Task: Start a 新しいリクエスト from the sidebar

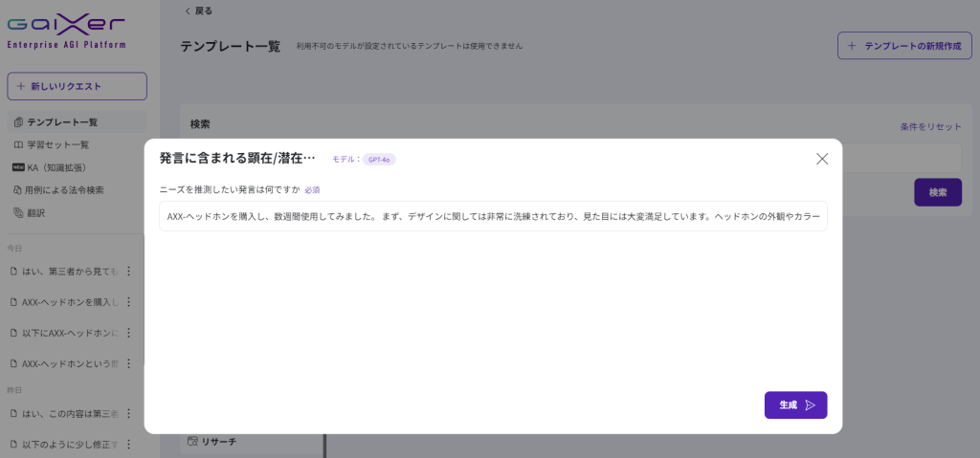Action: tap(77, 86)
